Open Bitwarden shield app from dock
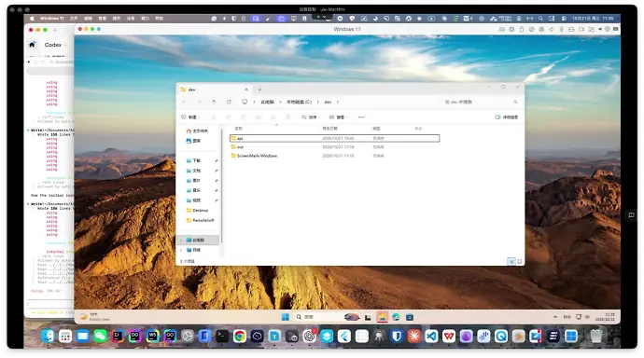The image size is (644, 358). pyautogui.click(x=397, y=337)
